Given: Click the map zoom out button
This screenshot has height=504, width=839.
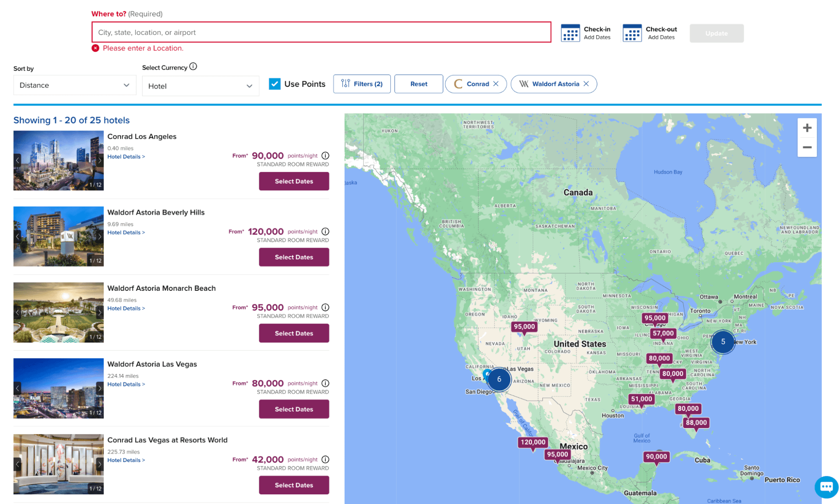Looking at the screenshot, I should tap(808, 147).
